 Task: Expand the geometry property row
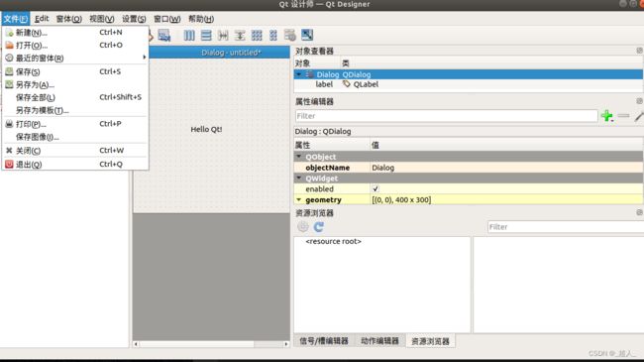(x=299, y=200)
